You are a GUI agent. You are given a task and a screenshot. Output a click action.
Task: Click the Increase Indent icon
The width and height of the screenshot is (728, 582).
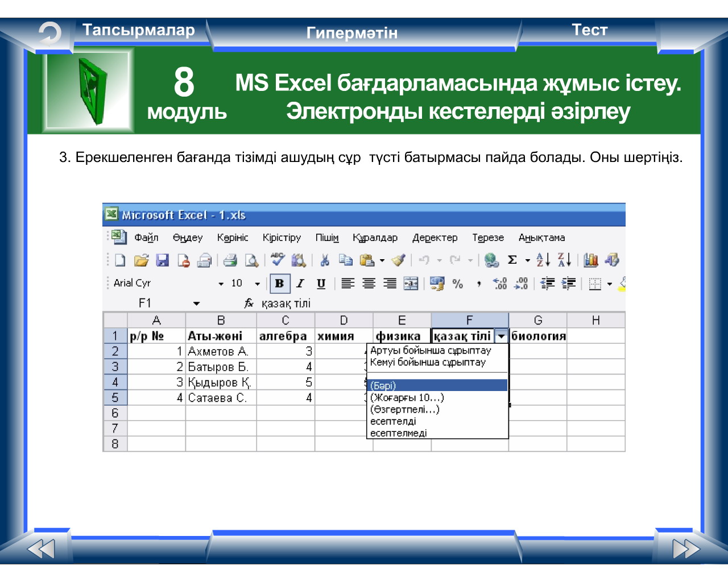(x=568, y=284)
